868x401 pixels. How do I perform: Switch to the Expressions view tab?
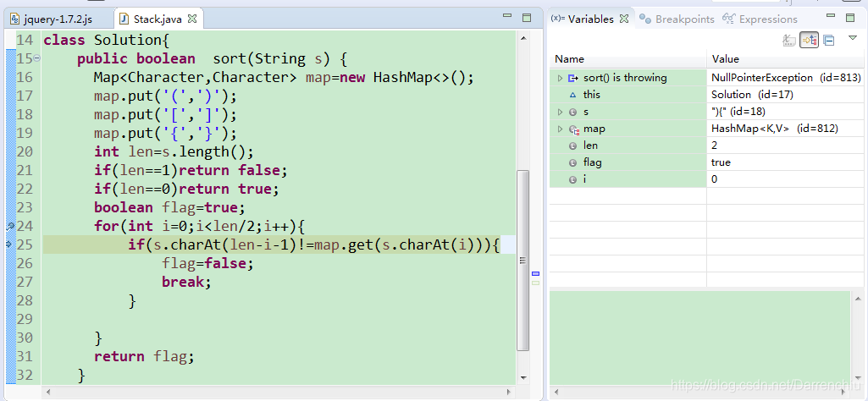coord(760,19)
